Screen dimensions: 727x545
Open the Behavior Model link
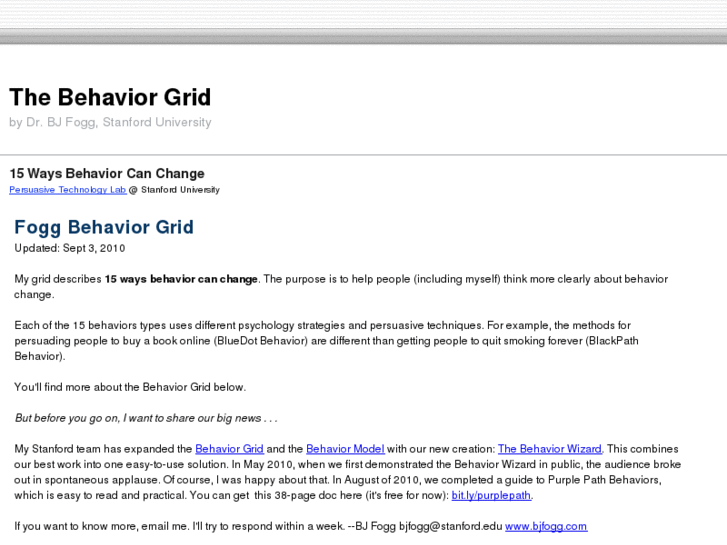(x=345, y=449)
